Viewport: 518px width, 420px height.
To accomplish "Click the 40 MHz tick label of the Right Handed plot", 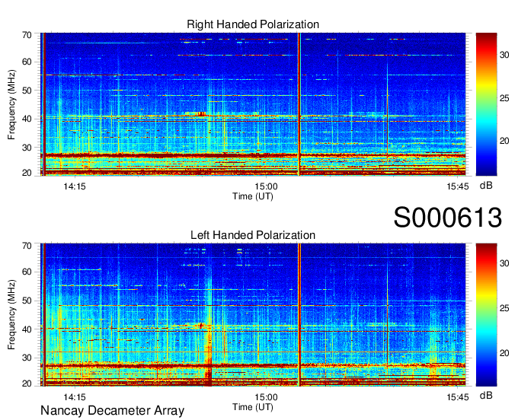I will coord(27,119).
